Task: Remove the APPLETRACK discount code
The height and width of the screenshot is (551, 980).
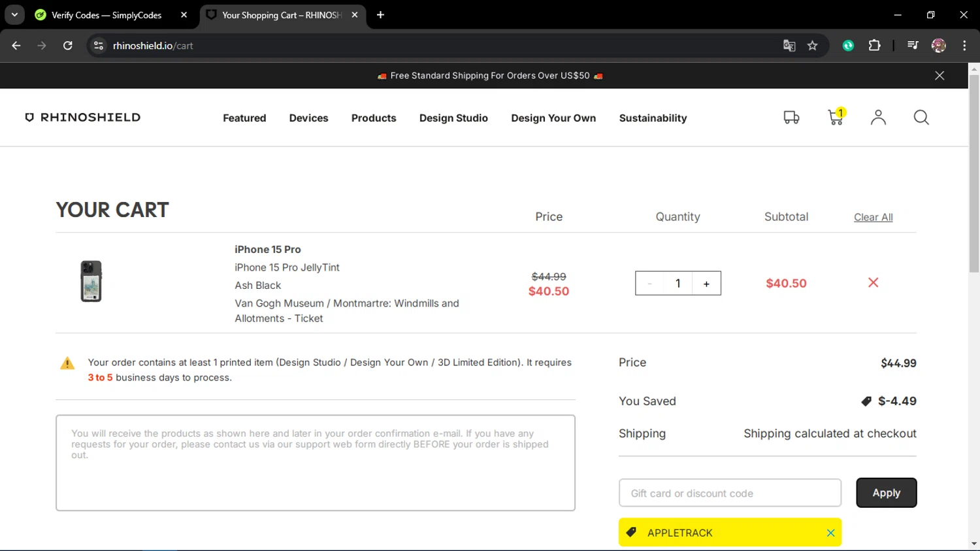Action: 830,533
